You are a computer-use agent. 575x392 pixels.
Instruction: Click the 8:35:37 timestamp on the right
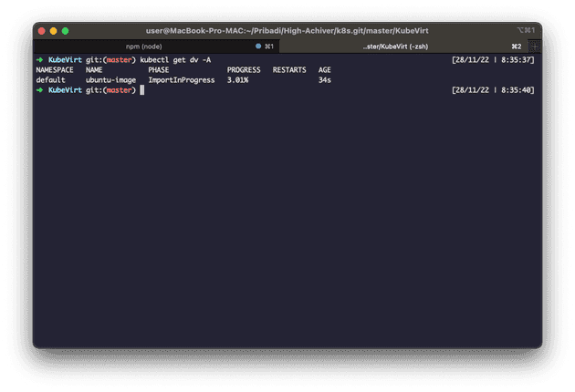point(517,60)
